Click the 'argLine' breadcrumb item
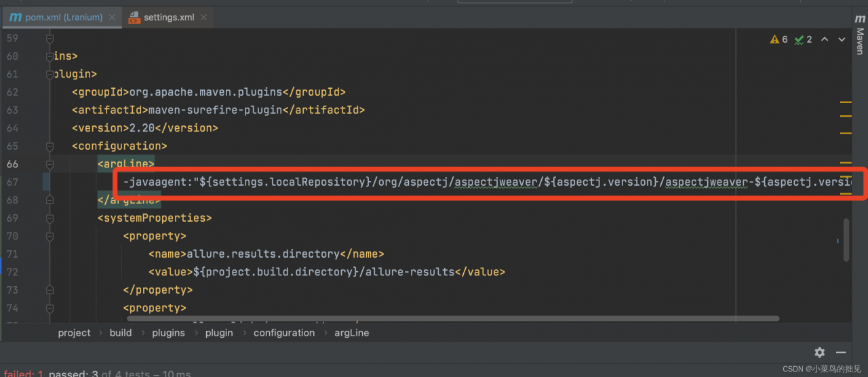 tap(351, 332)
